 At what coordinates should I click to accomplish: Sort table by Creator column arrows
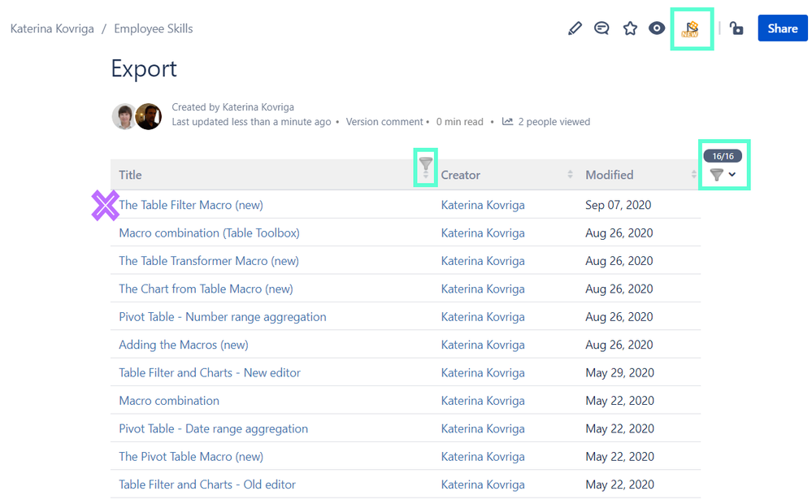(570, 175)
